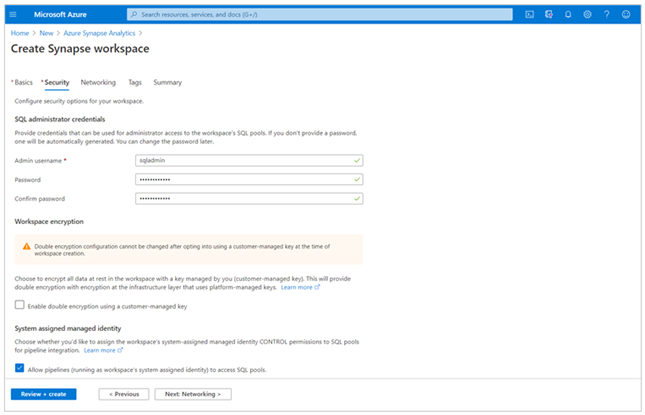
Task: Click the SQL administrator credentials heading
Action: [x=60, y=119]
